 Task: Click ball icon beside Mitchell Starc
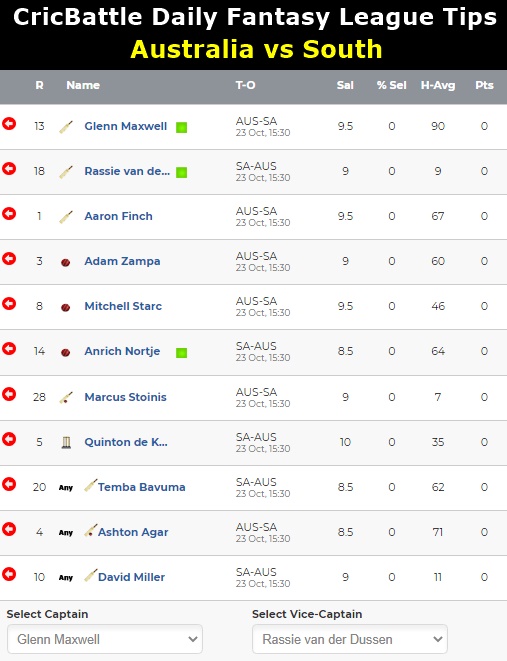coord(65,307)
